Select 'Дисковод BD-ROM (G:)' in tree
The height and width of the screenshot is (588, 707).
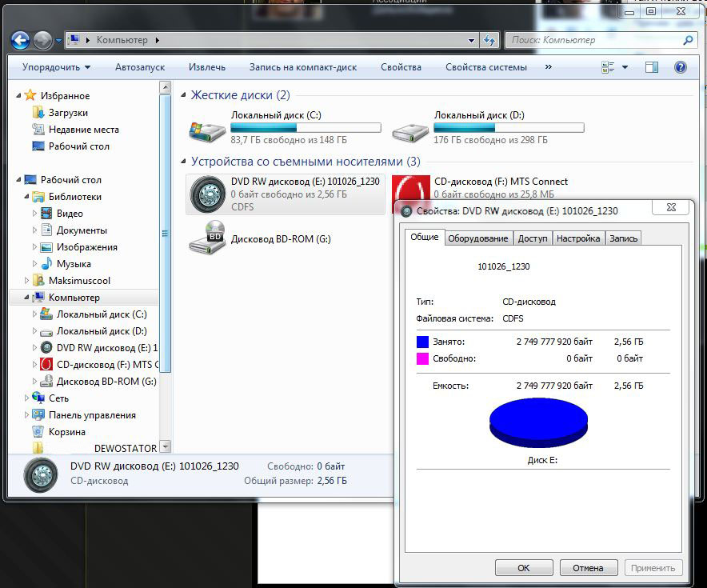pyautogui.click(x=106, y=382)
